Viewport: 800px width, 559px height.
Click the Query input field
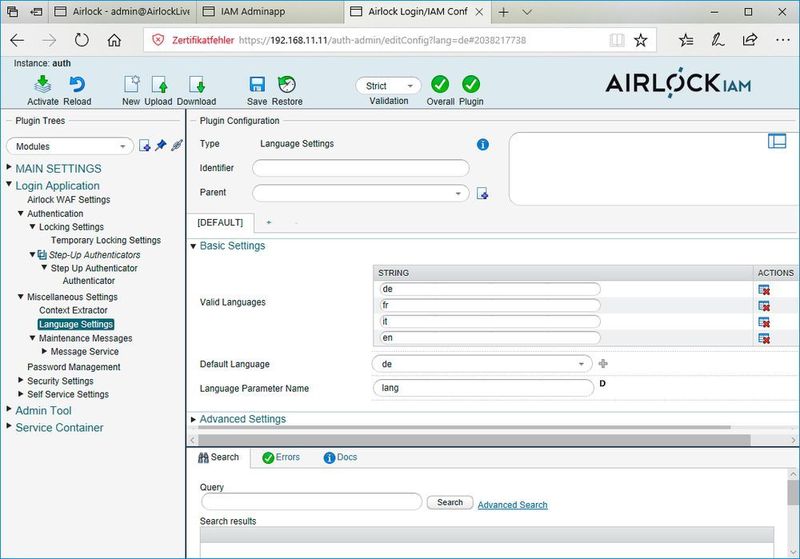[x=312, y=502]
